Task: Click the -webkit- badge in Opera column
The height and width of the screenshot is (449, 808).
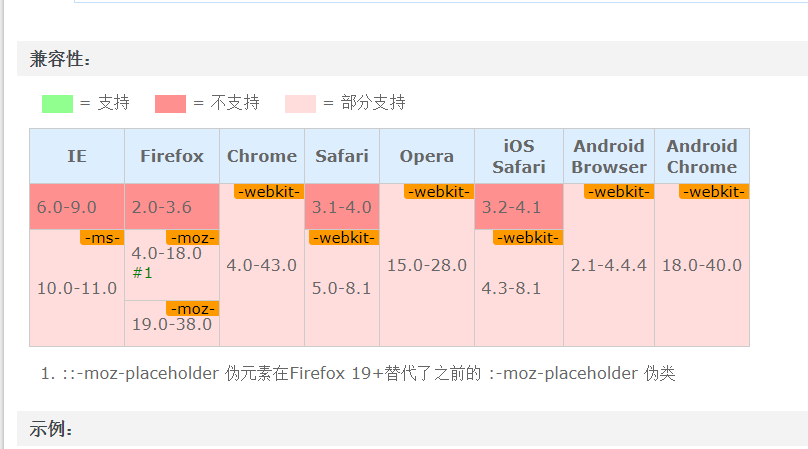Action: (x=439, y=192)
